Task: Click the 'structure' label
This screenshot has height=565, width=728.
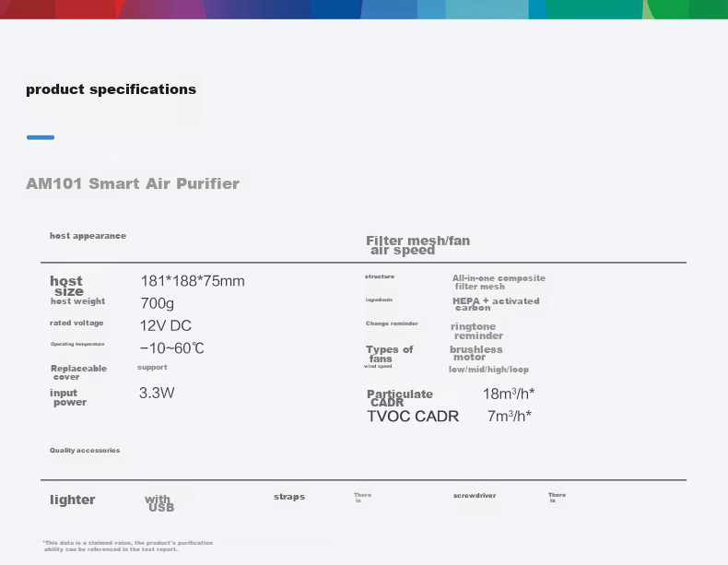Action: pos(380,277)
